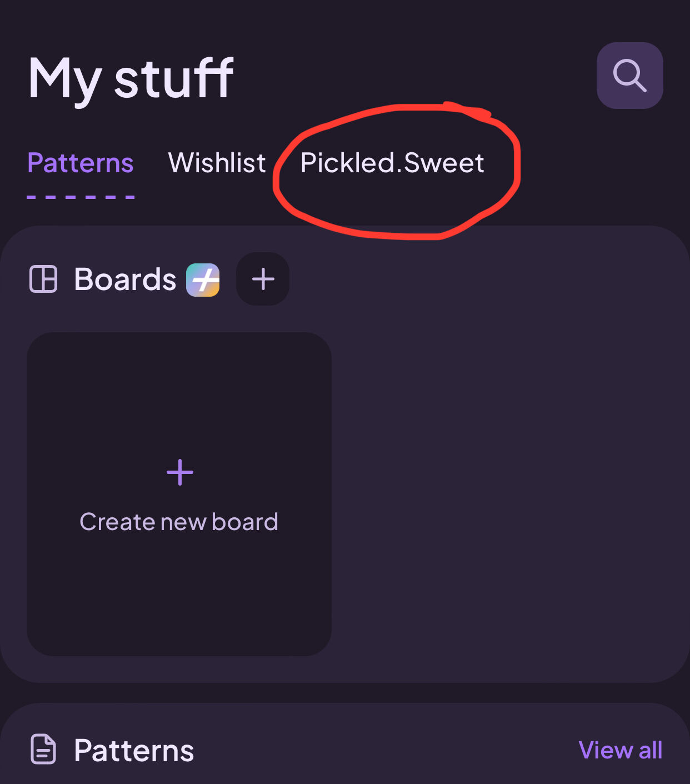Image resolution: width=690 pixels, height=784 pixels.
Task: Click the Patterns section heading text
Action: click(134, 751)
